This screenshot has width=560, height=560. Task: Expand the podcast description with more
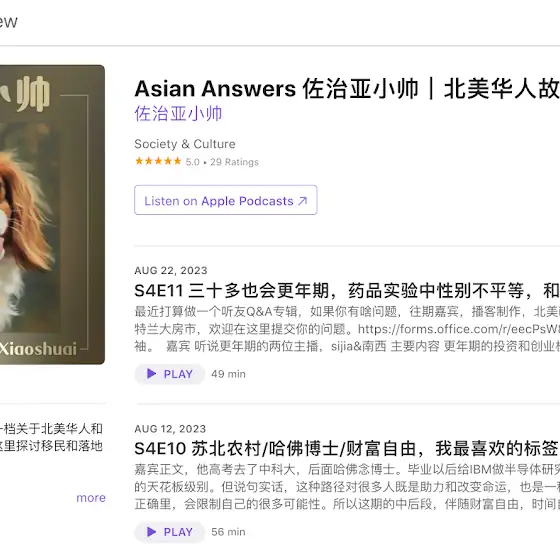(x=91, y=498)
